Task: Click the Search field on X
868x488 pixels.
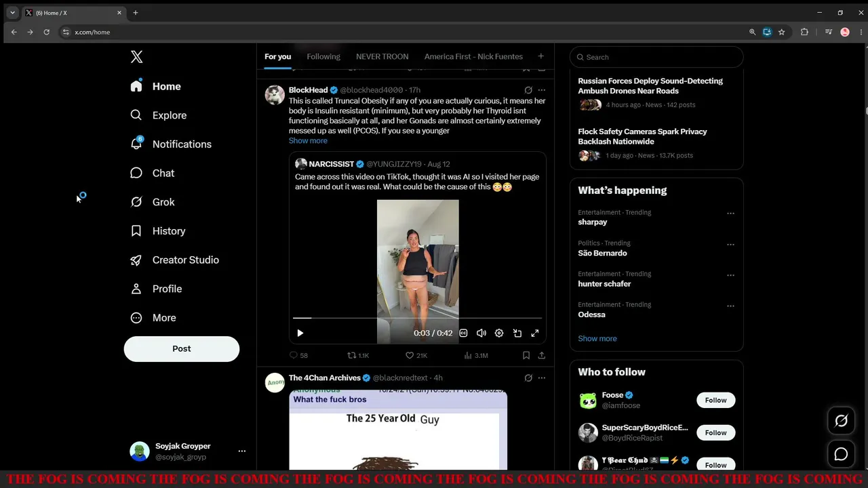Action: click(x=656, y=57)
